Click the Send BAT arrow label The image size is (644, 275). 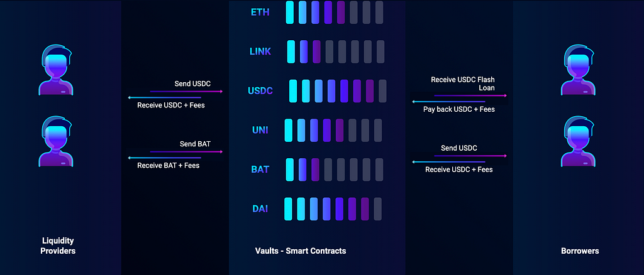click(195, 144)
